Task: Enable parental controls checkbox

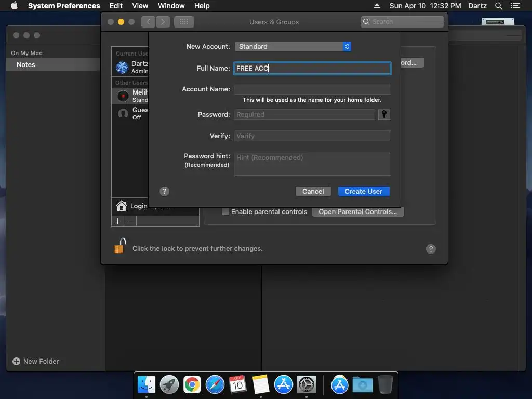Action: coord(225,212)
